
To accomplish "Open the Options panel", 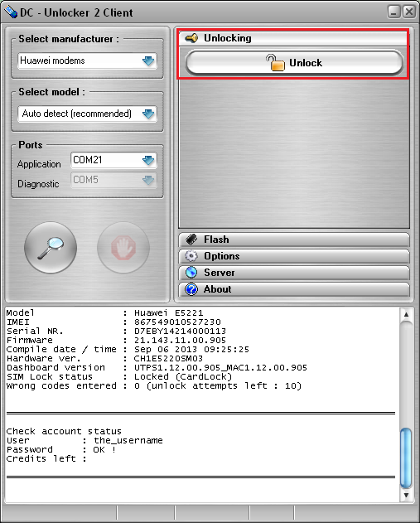I will coord(294,256).
